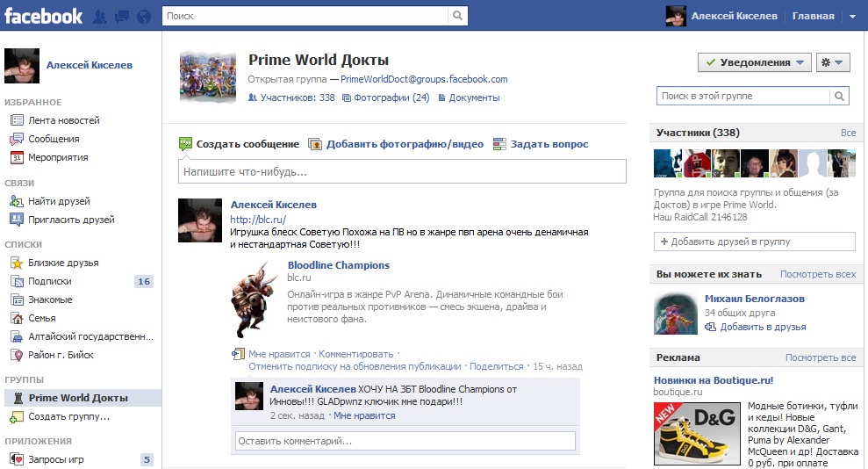Click Отменить подписку на обновления публикации
Image resolution: width=868 pixels, height=469 pixels.
(355, 366)
